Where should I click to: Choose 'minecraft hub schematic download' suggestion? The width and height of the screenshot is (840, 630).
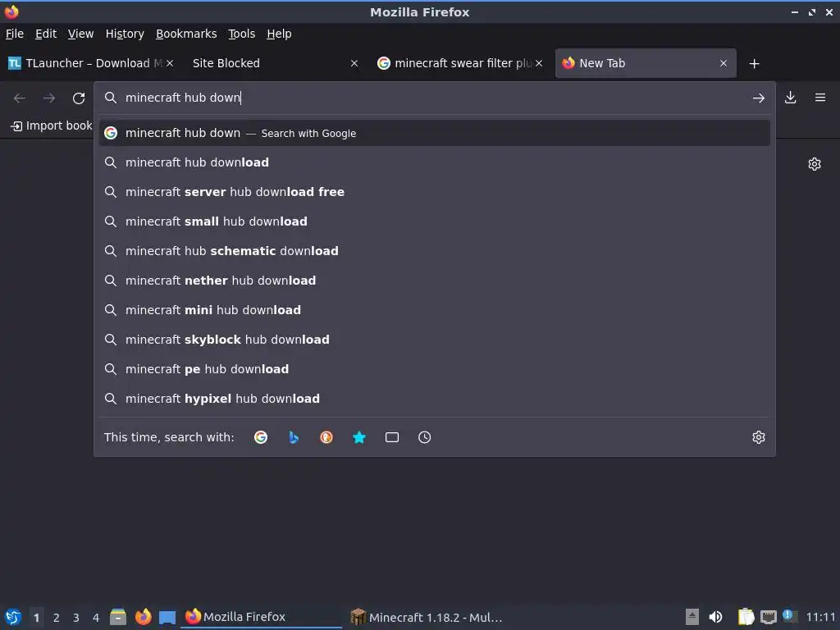click(435, 251)
